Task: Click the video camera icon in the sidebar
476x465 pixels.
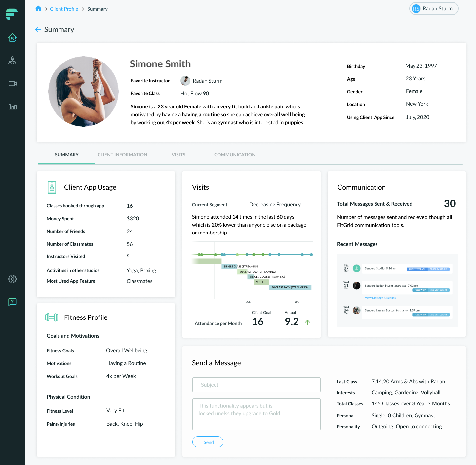Action: tap(12, 83)
